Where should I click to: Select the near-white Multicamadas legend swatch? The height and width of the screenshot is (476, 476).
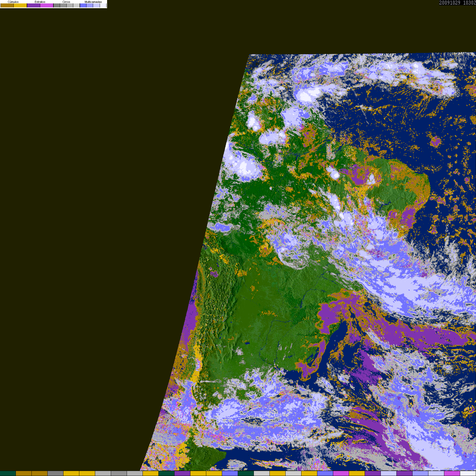point(103,5)
